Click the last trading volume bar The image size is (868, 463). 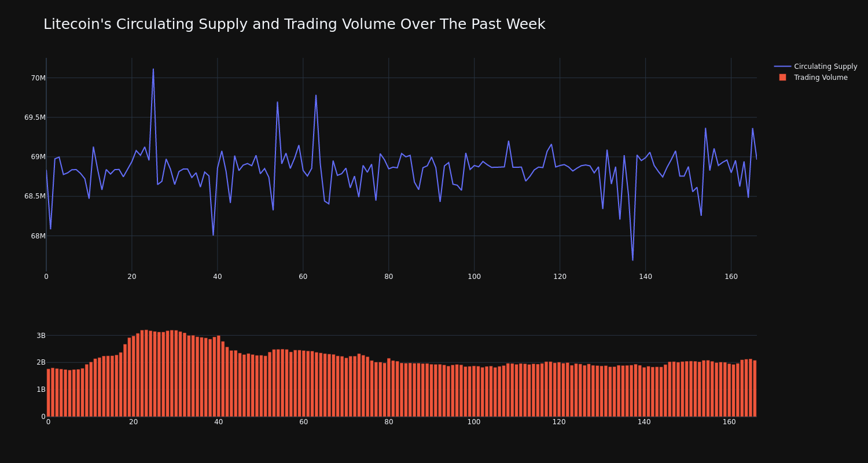point(755,388)
